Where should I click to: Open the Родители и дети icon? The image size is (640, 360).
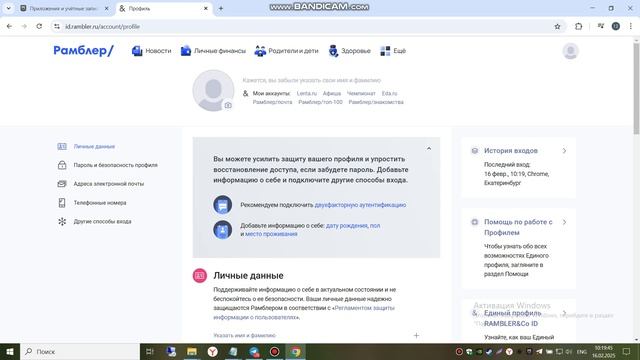[x=260, y=51]
